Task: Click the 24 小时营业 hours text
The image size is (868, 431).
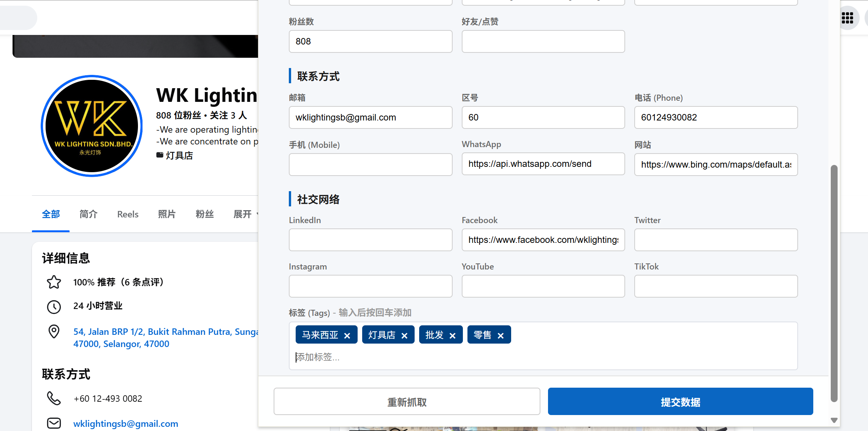Action: pos(98,306)
